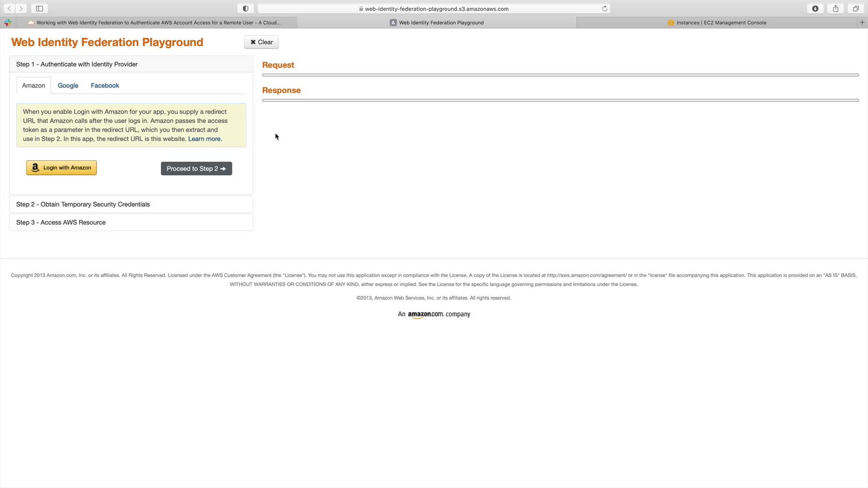Select Web Identity Federation Playground browser tab
The width and height of the screenshot is (868, 488).
click(x=436, y=22)
